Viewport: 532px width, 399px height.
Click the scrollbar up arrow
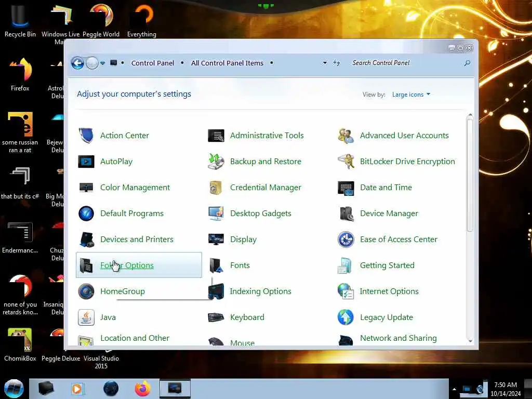coord(470,116)
